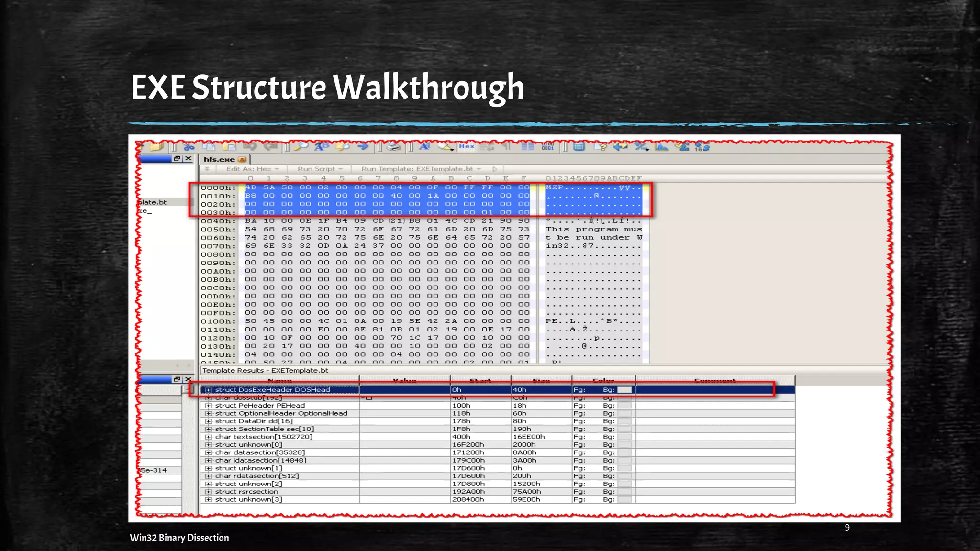Open the checksum tool icon

682,146
